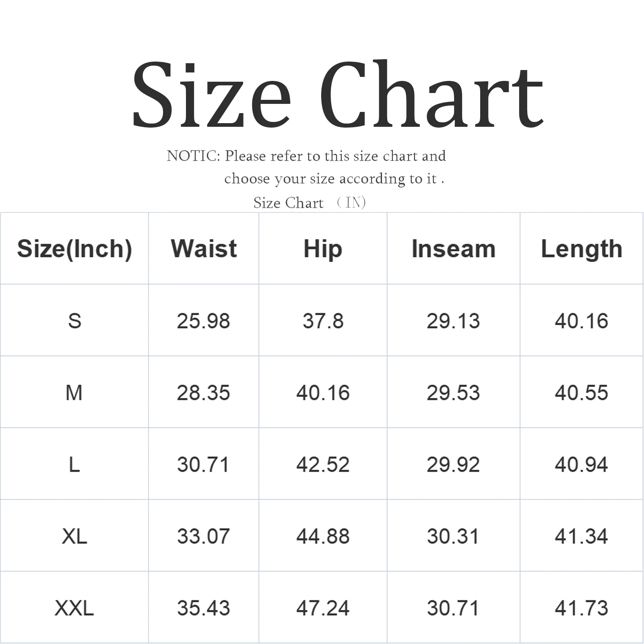The width and height of the screenshot is (644, 644).
Task: Select the XL size row label
Action: pyautogui.click(x=74, y=536)
